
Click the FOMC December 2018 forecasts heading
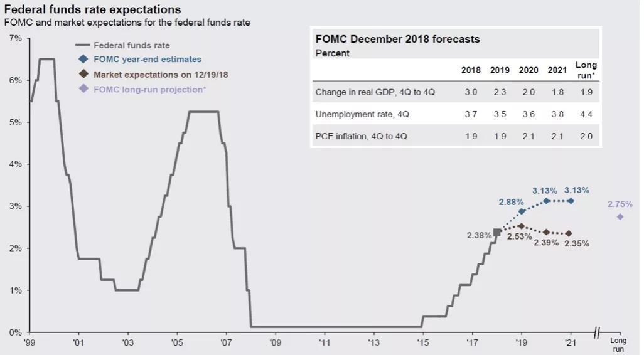[397, 40]
